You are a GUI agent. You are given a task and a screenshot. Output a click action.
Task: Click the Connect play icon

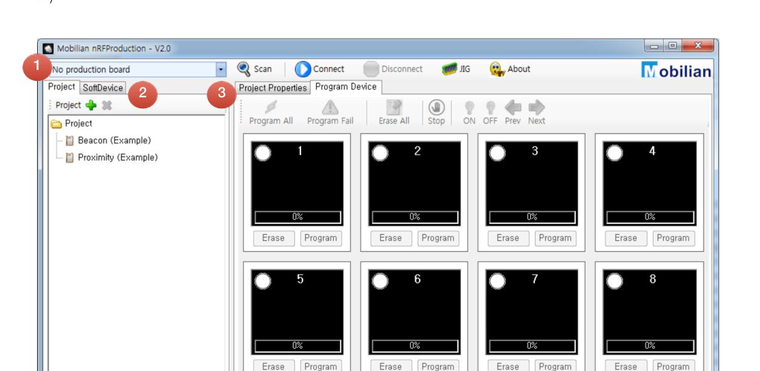click(302, 69)
